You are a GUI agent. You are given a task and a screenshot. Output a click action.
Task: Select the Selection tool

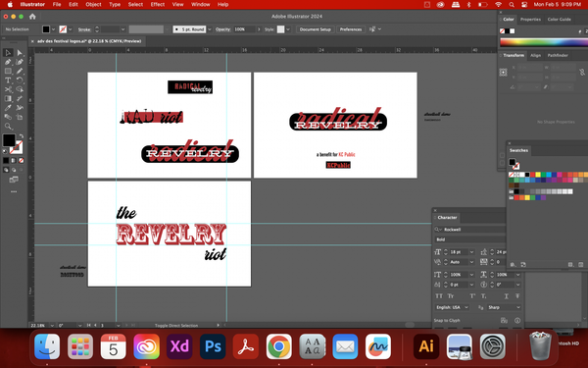coord(8,53)
